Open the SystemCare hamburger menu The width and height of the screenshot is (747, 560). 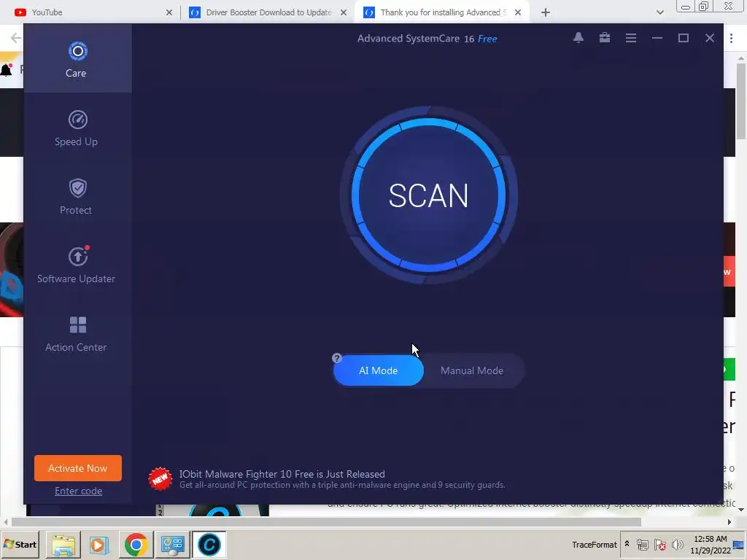[x=631, y=38]
